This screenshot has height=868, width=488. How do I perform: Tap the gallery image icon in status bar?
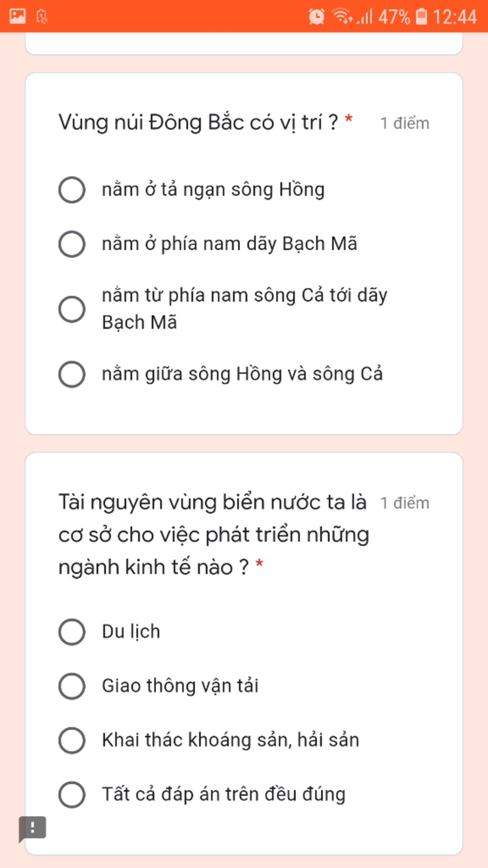click(x=18, y=16)
